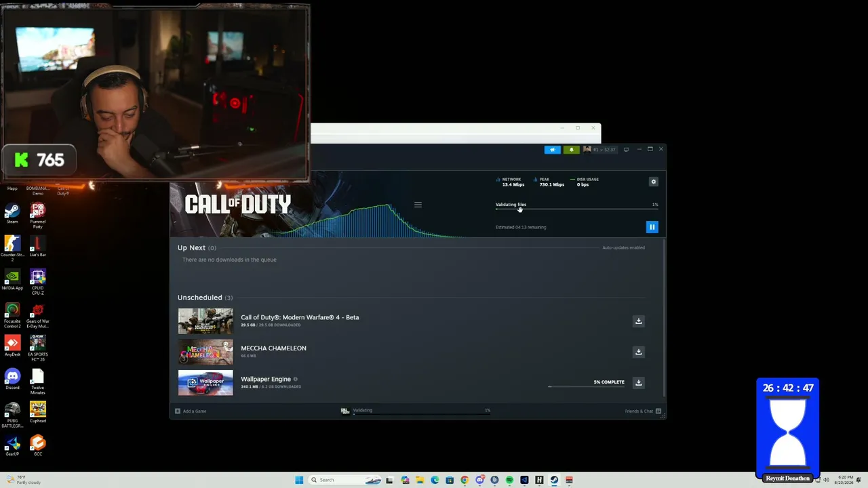The width and height of the screenshot is (868, 488).
Task: Open the Wallpaper Engine thumbnail
Action: (205, 383)
